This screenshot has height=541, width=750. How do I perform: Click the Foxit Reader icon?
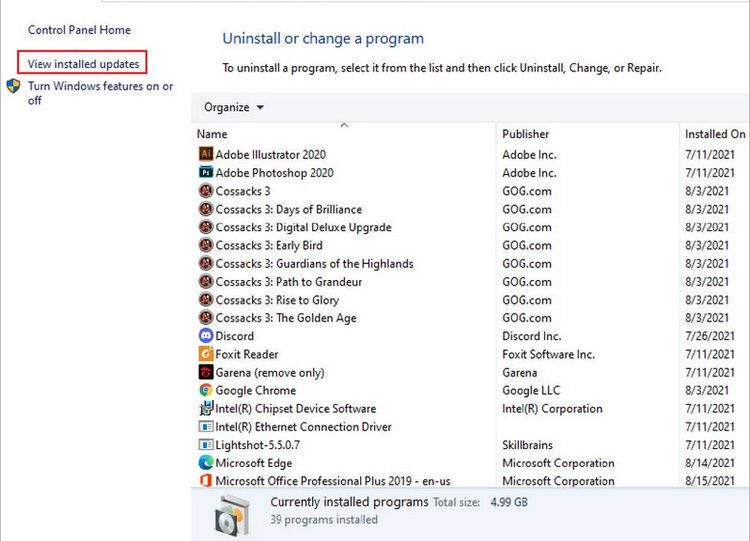(206, 353)
